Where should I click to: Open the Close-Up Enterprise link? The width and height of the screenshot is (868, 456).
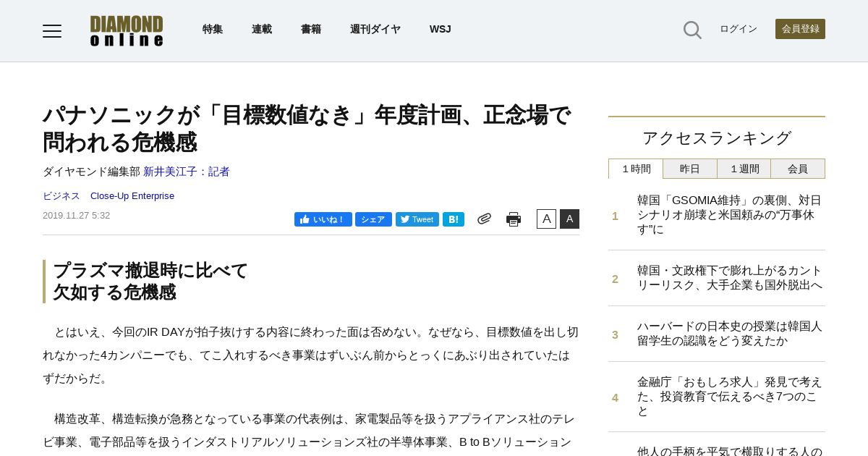tap(132, 196)
